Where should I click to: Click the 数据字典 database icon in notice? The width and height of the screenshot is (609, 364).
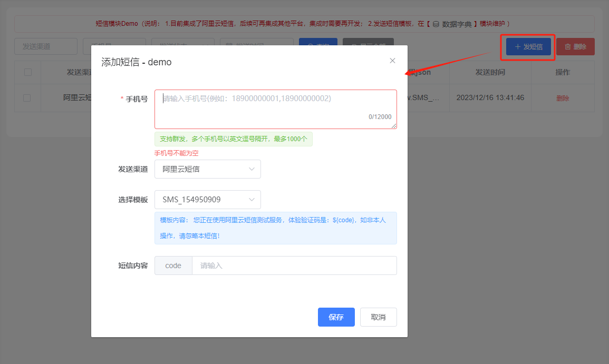pos(436,24)
